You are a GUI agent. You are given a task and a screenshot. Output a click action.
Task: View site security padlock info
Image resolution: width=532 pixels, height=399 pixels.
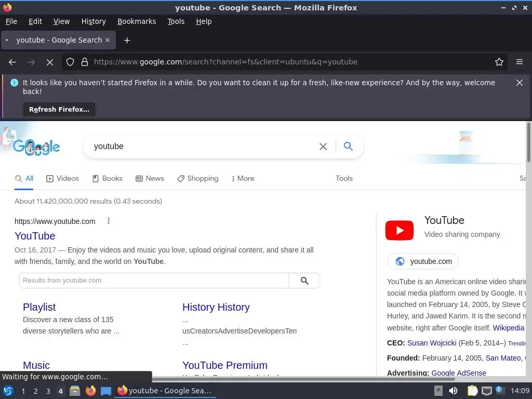pyautogui.click(x=85, y=62)
